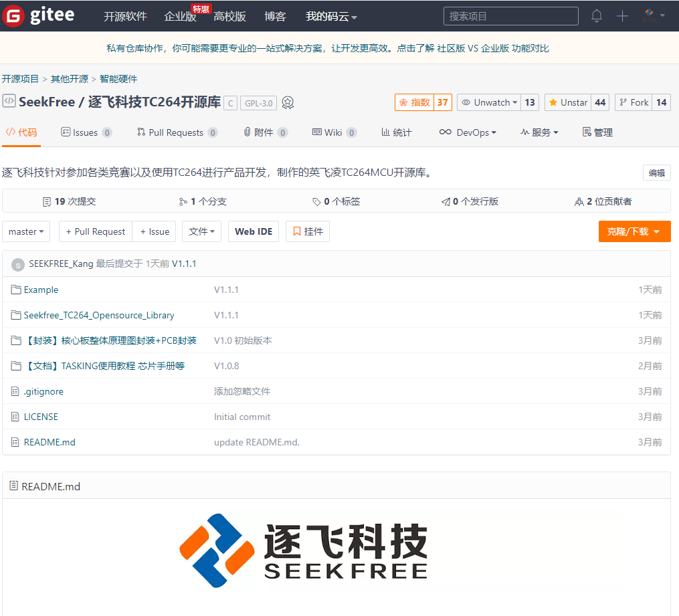Expand the Unwatch dropdown

(489, 102)
